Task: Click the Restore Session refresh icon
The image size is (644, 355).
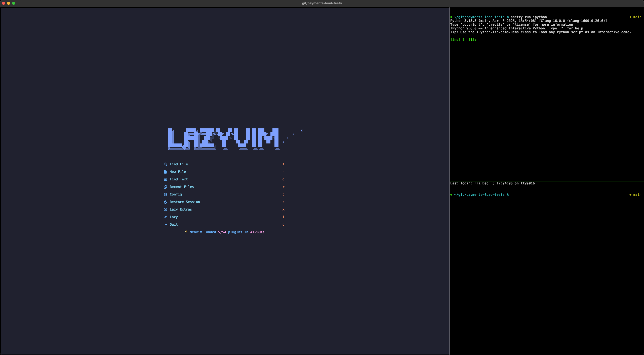Action: pos(165,202)
